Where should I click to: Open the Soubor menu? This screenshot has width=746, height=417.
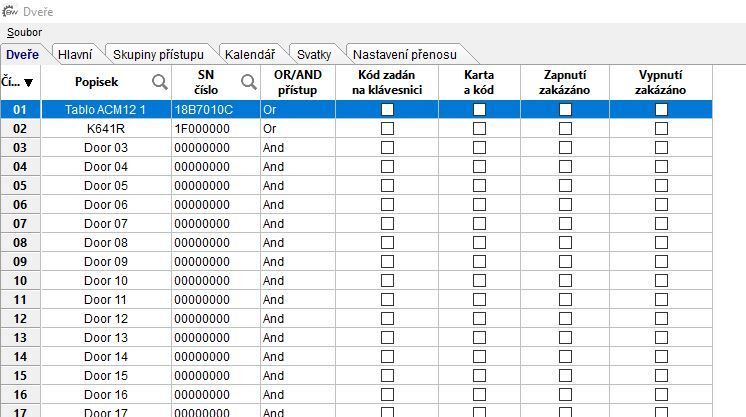pos(24,32)
